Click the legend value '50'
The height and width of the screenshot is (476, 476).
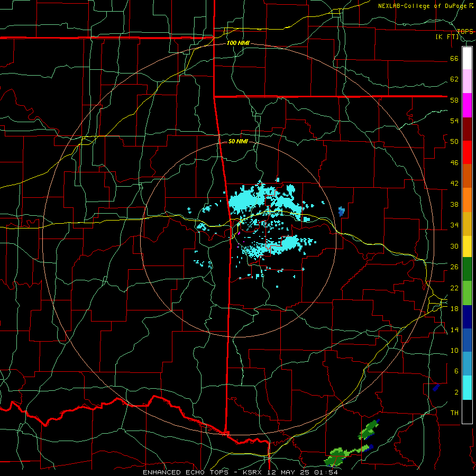[454, 141]
